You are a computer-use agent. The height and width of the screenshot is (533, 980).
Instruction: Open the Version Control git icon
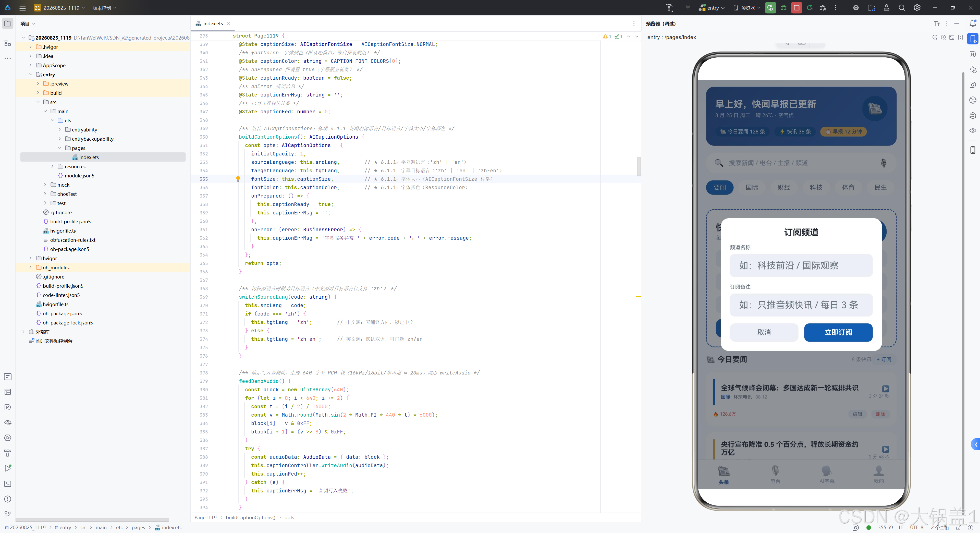click(x=8, y=514)
